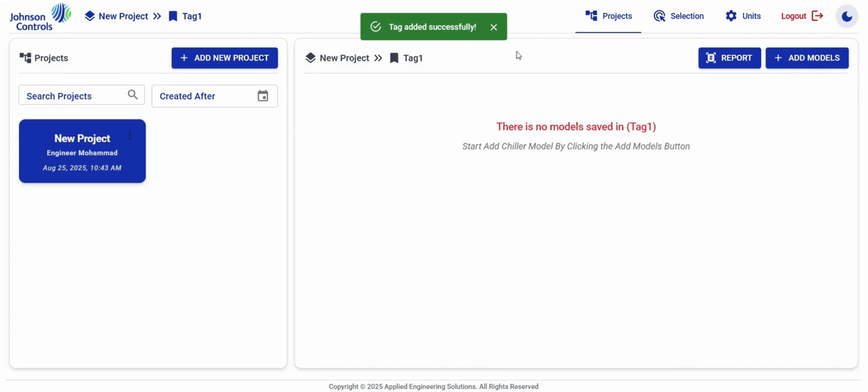This screenshot has height=392, width=868.
Task: Click New Project layers icon in panel breadcrumb
Action: (x=311, y=58)
